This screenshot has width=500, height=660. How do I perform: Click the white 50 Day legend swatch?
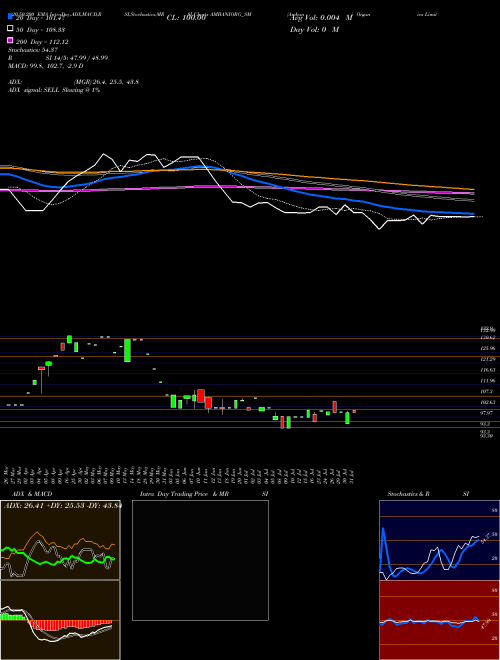coord(11,29)
